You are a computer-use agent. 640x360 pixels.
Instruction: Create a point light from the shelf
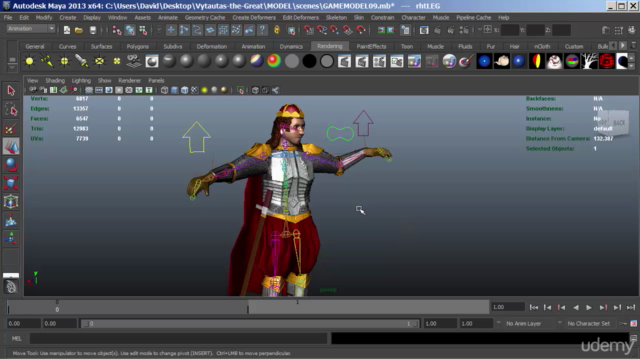pyautogui.click(x=64, y=61)
